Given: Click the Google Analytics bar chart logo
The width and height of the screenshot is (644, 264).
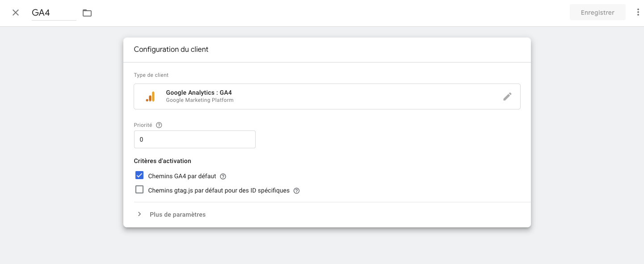Looking at the screenshot, I should [150, 96].
